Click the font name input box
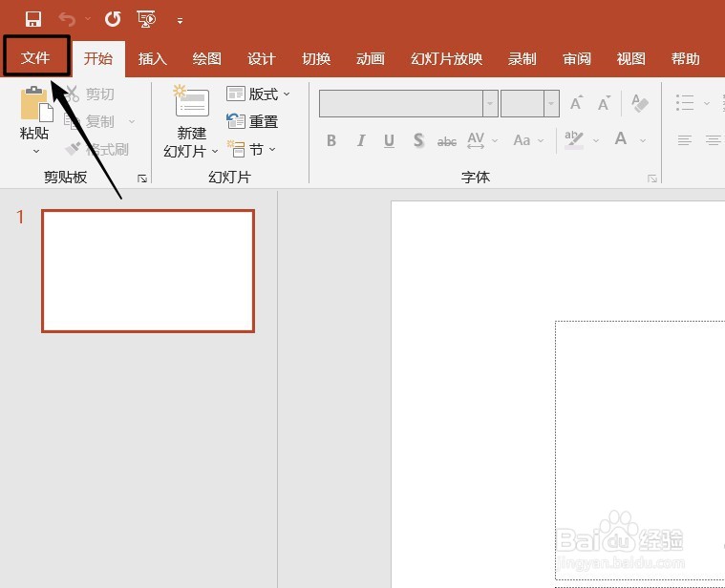The image size is (725, 588). pos(401,103)
